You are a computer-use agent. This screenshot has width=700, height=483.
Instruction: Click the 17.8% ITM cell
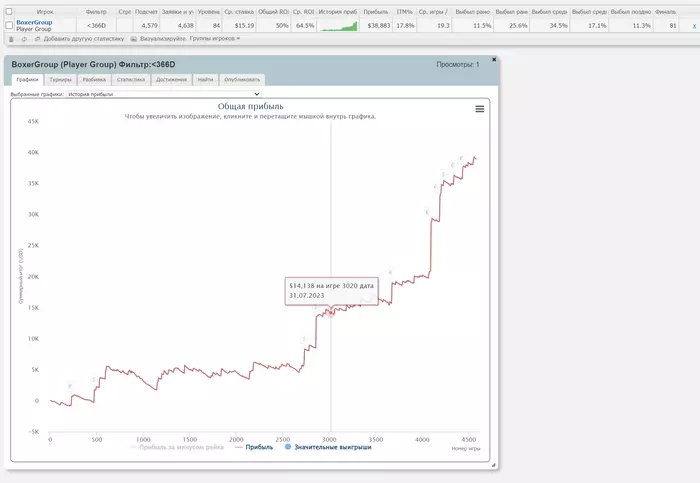coord(405,26)
